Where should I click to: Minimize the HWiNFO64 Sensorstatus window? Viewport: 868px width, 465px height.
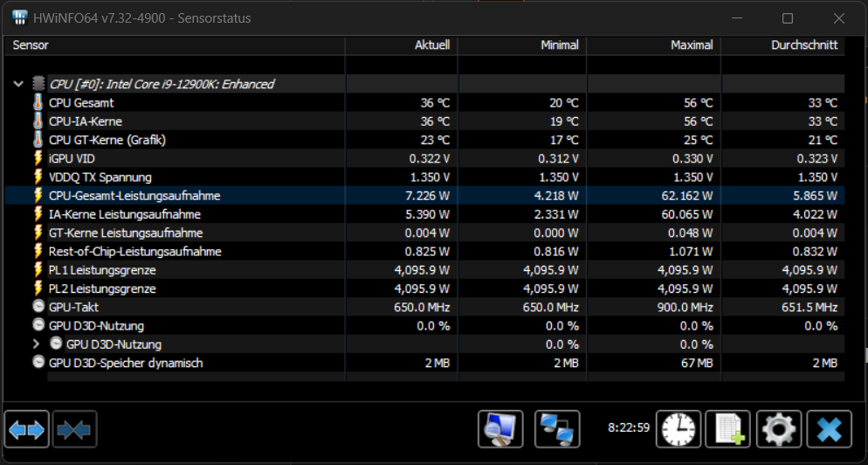coord(737,18)
